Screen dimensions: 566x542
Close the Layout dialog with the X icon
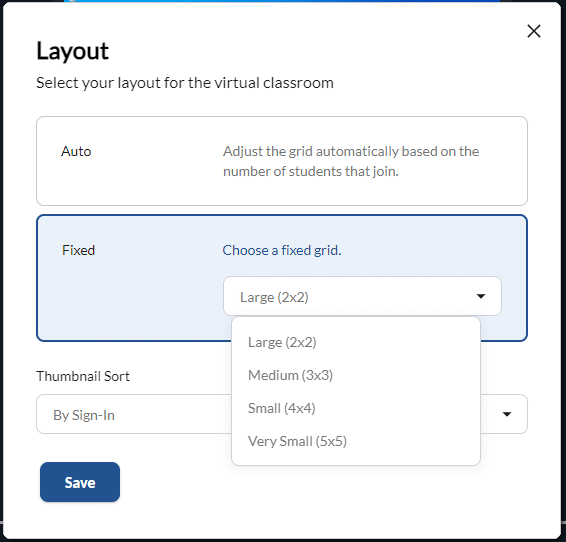pos(534,31)
